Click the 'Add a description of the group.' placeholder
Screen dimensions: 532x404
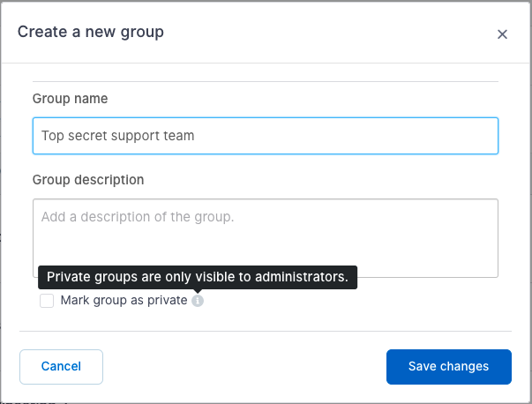coord(138,217)
